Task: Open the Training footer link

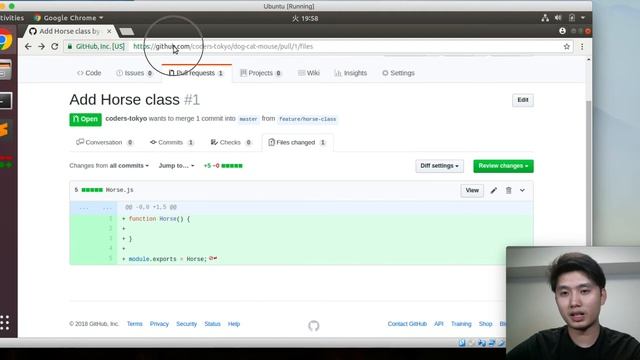Action: pos(461,324)
